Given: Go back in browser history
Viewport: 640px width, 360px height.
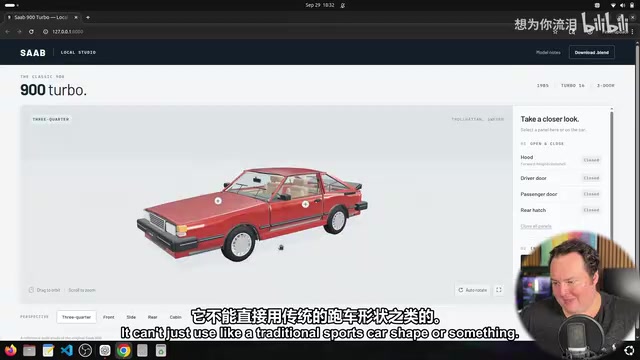Looking at the screenshot, I should [x=7, y=31].
